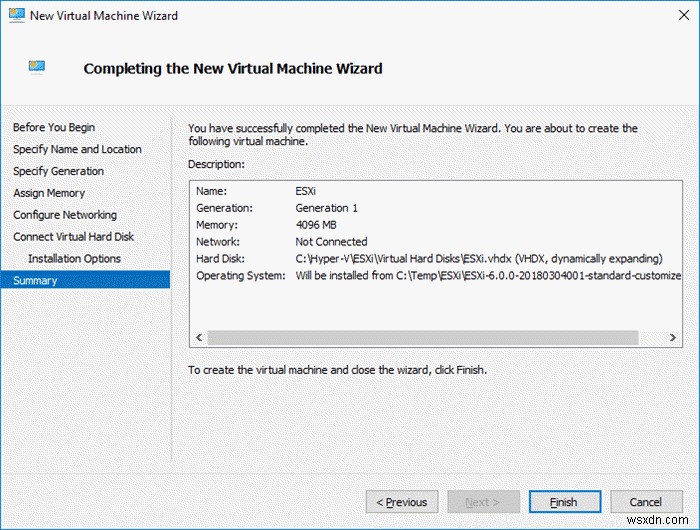Select Connect Virtual Hard Disk step
This screenshot has width=700, height=530.
(74, 237)
